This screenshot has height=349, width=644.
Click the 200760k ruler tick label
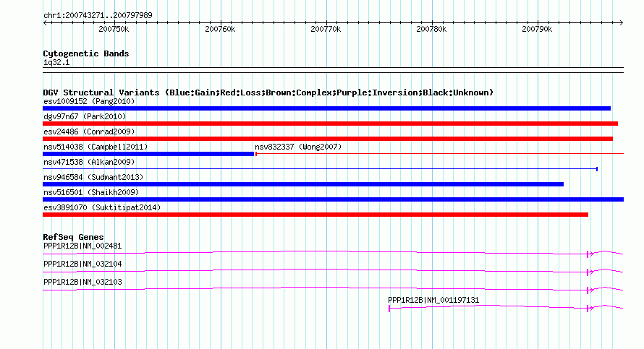(220, 29)
